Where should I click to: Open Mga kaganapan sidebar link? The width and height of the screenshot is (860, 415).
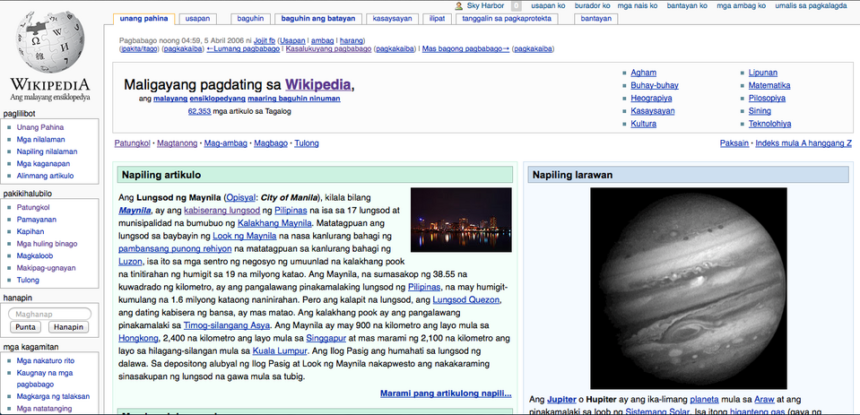43,163
